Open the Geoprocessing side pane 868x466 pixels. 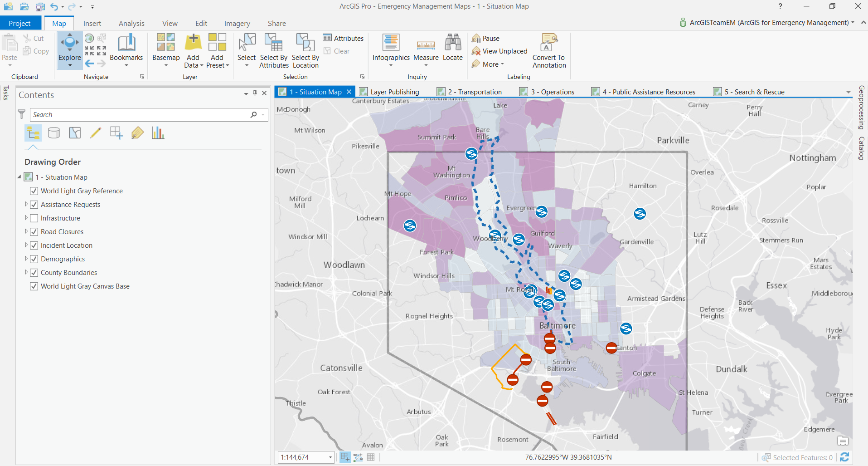point(861,108)
